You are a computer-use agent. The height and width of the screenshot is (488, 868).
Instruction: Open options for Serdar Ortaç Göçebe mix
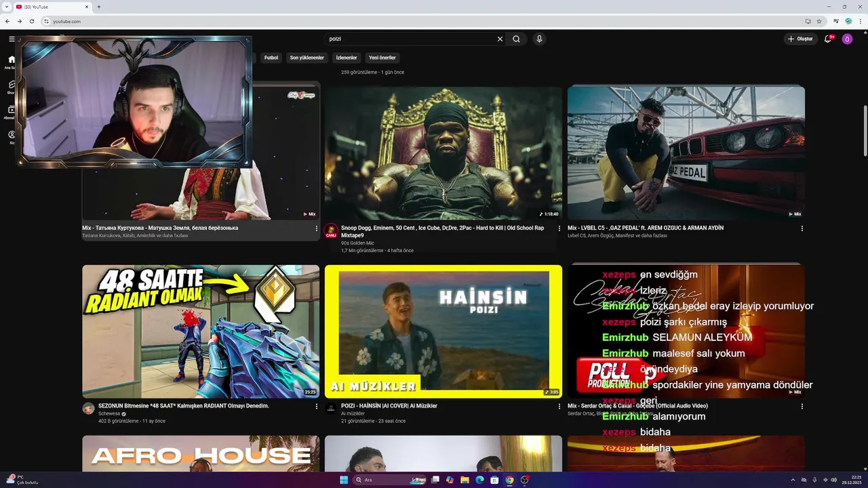(802, 406)
